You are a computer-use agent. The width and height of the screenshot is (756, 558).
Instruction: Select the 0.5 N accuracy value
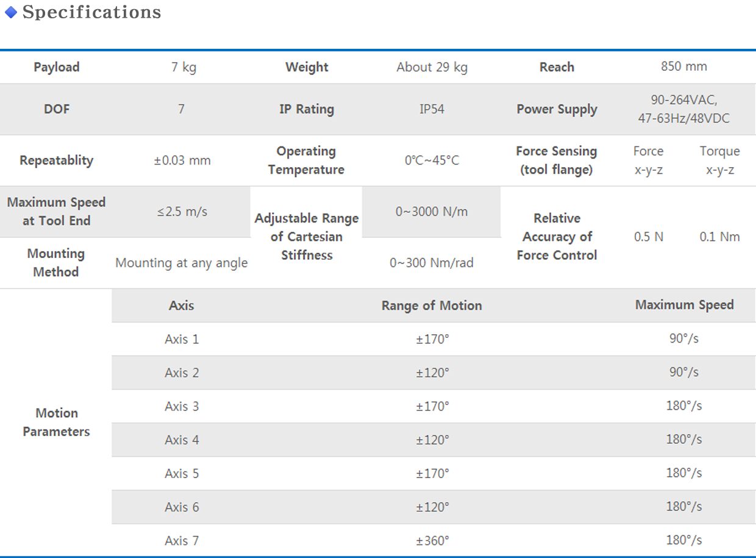pyautogui.click(x=648, y=237)
